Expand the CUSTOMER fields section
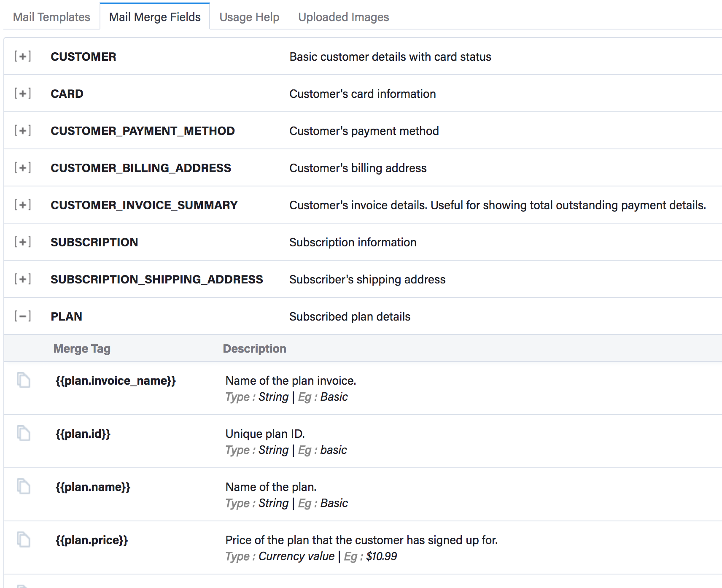 point(23,57)
